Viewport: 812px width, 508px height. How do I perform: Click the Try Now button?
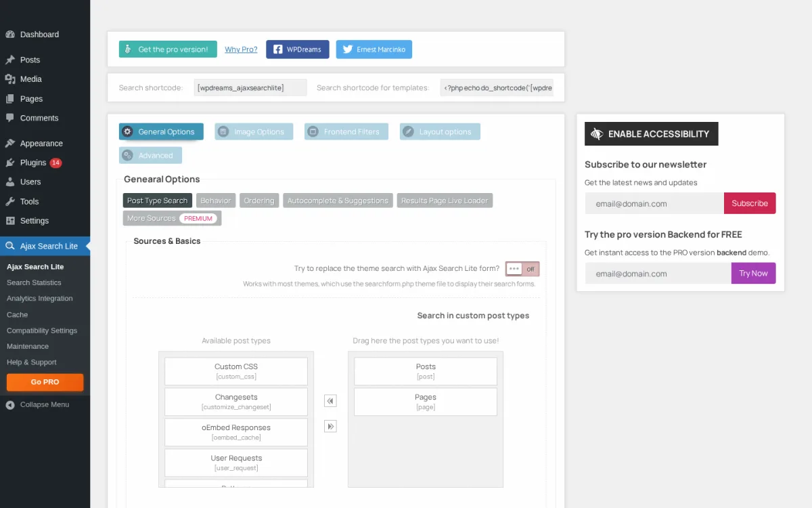point(753,274)
